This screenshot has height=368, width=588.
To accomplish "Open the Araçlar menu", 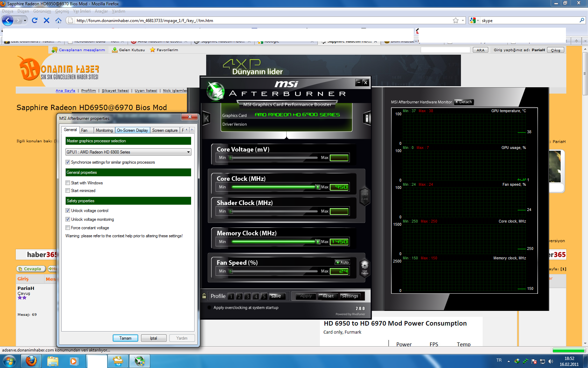I will 101,11.
